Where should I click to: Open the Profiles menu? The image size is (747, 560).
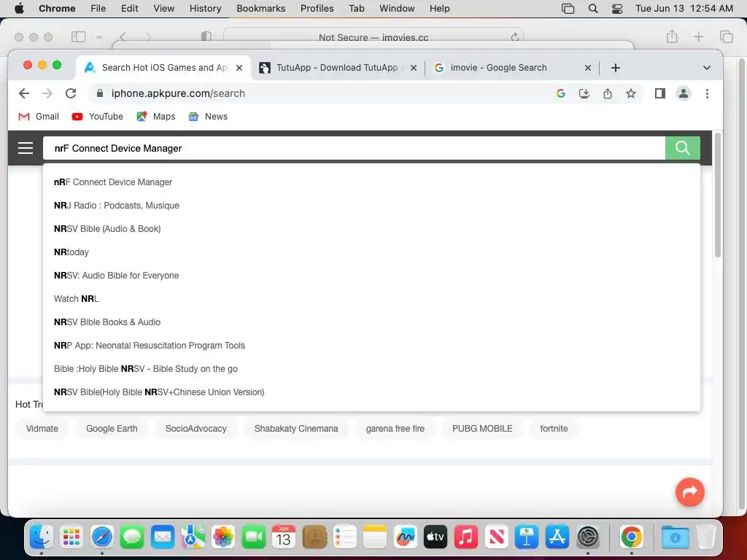point(317,9)
